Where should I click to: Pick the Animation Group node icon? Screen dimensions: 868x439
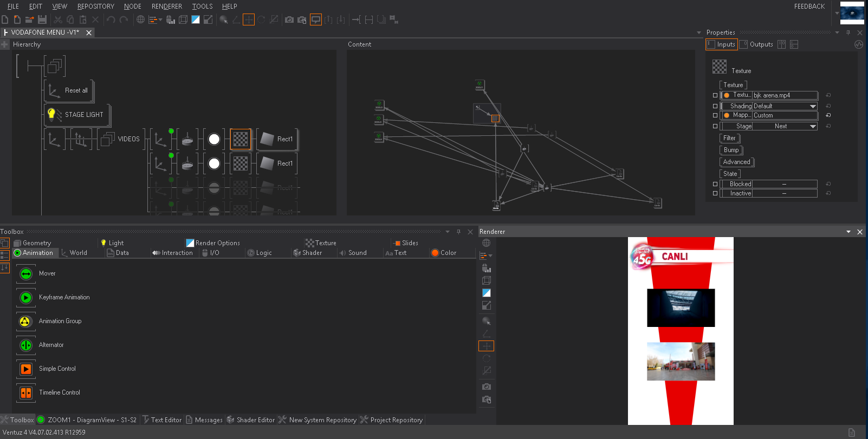tap(25, 322)
